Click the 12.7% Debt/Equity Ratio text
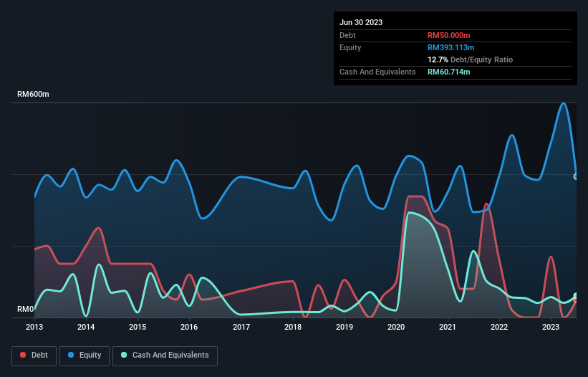 [470, 59]
